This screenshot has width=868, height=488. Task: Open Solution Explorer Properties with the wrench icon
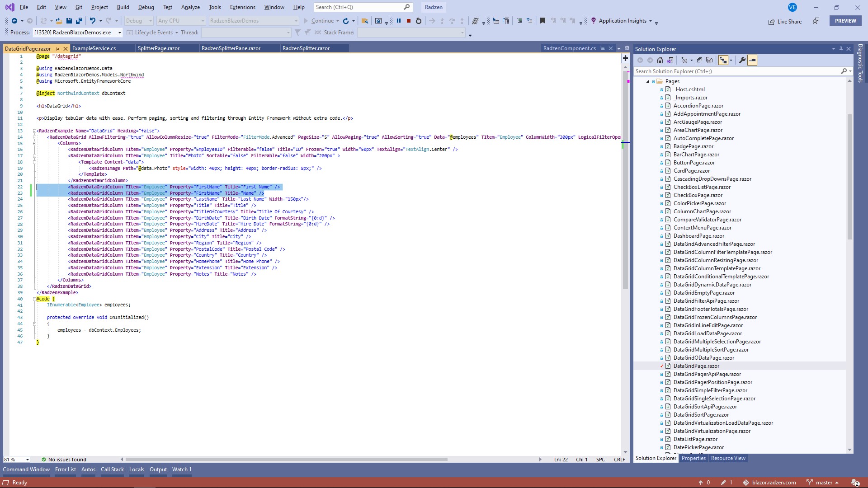(742, 60)
